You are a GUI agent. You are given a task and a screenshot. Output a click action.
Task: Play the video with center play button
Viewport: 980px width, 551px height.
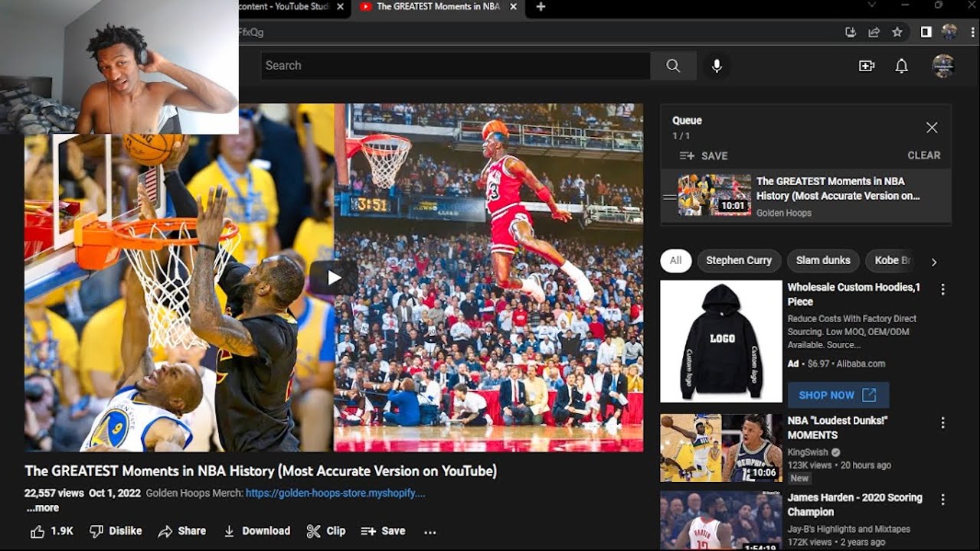pos(334,277)
